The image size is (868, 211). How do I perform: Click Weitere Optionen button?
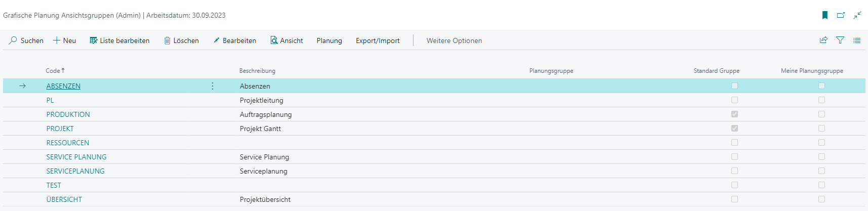click(x=454, y=40)
